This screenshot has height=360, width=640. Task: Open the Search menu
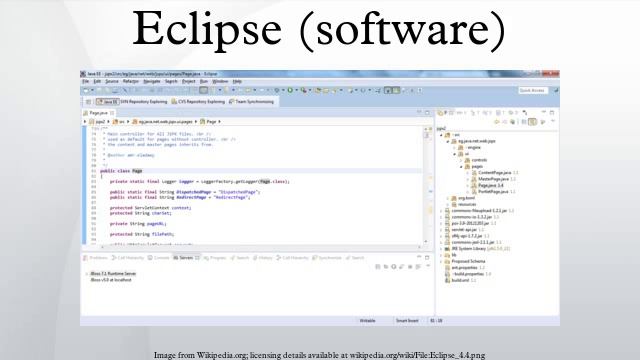(171, 82)
